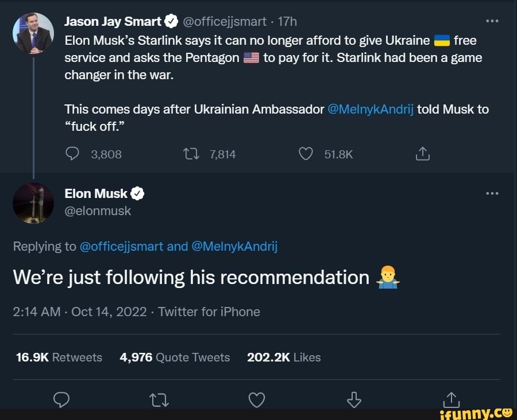Share Jason Jay Smart's tweet

[422, 154]
